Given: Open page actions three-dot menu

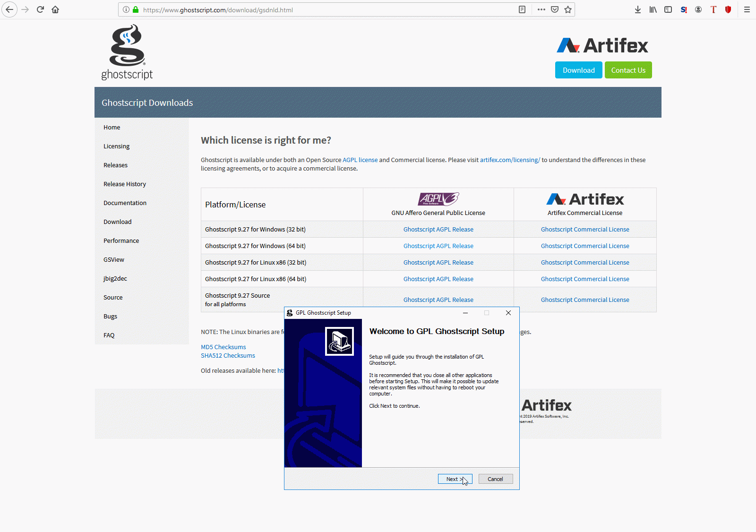Looking at the screenshot, I should (541, 9).
